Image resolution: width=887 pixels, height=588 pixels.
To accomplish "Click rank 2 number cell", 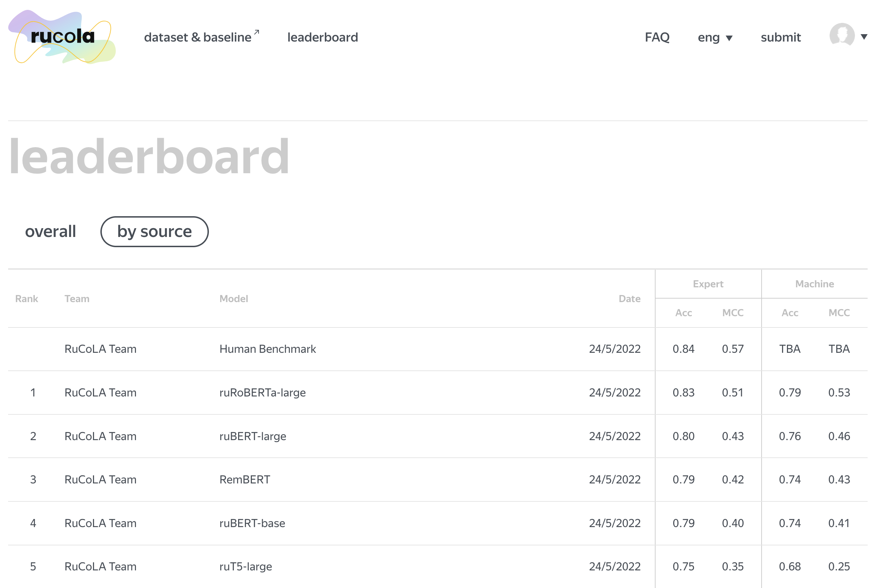I will [x=33, y=436].
